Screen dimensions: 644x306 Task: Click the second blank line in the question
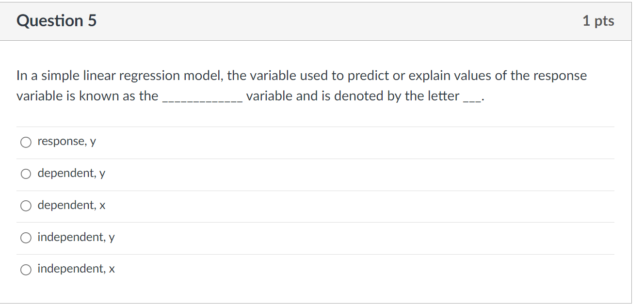(472, 98)
